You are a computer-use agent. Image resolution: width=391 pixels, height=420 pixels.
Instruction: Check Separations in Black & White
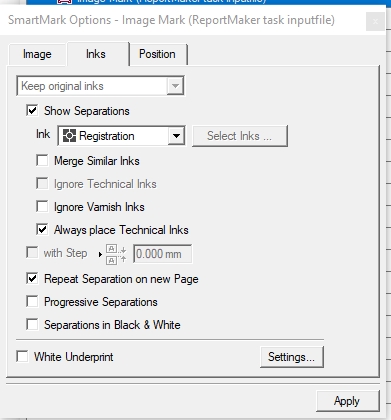coord(32,325)
